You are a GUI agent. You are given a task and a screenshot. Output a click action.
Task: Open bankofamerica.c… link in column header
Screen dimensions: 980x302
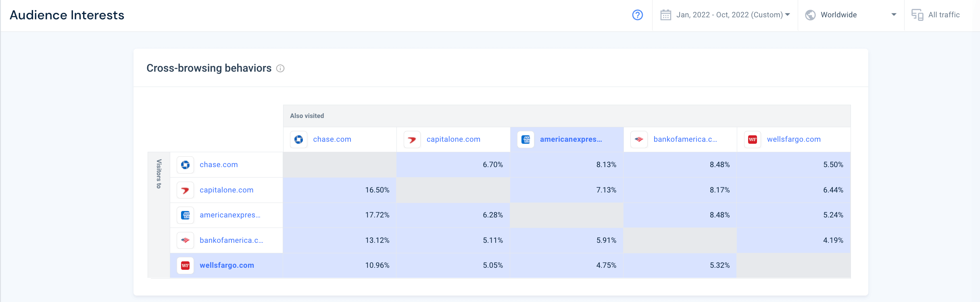coord(685,139)
